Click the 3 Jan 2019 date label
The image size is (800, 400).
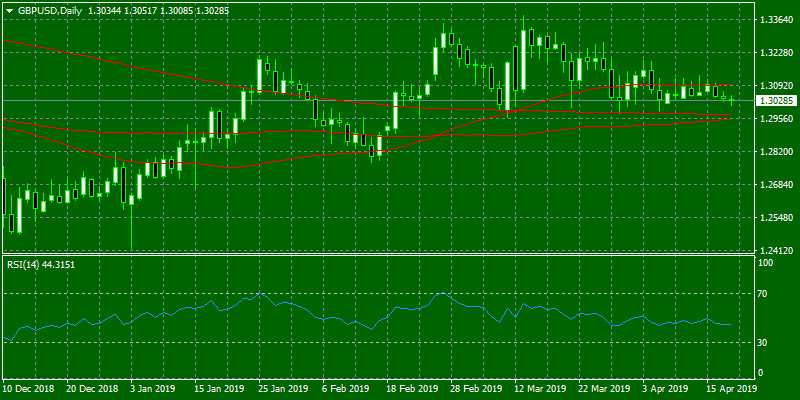pos(153,388)
